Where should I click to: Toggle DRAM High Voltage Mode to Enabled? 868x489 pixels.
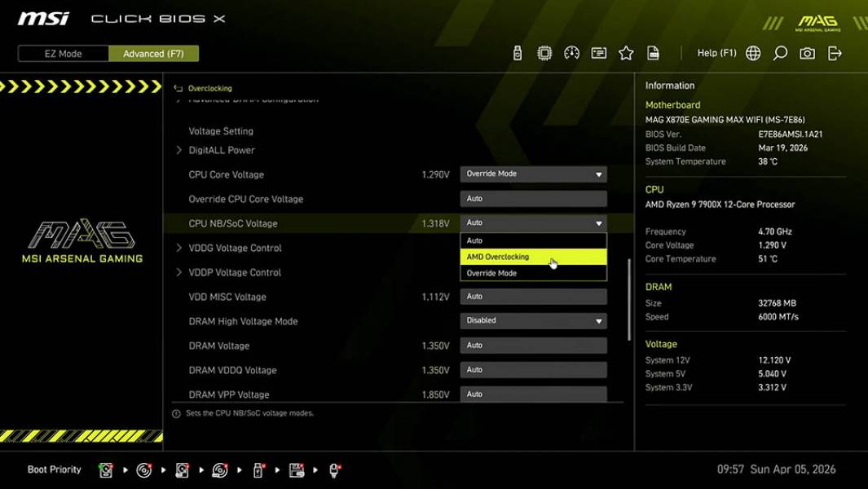532,320
